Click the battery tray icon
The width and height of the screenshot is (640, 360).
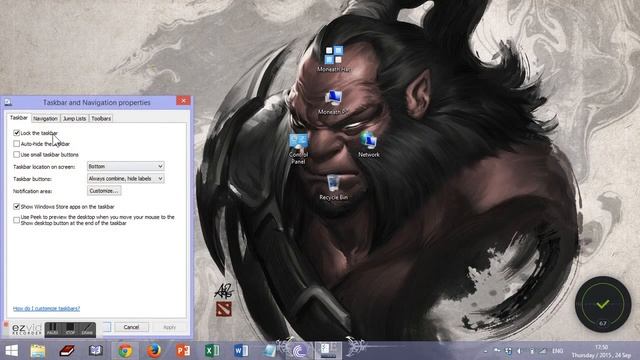point(531,351)
